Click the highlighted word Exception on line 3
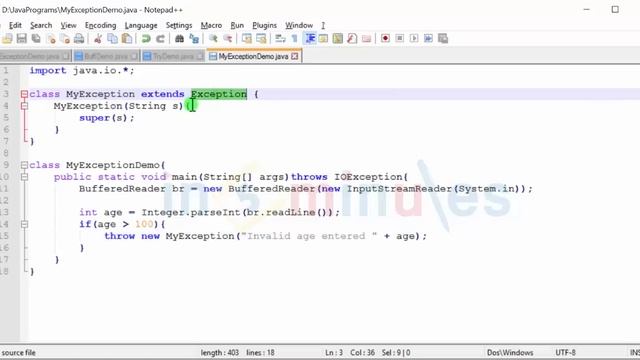Viewport: 640px width, 360px height. (x=219, y=94)
